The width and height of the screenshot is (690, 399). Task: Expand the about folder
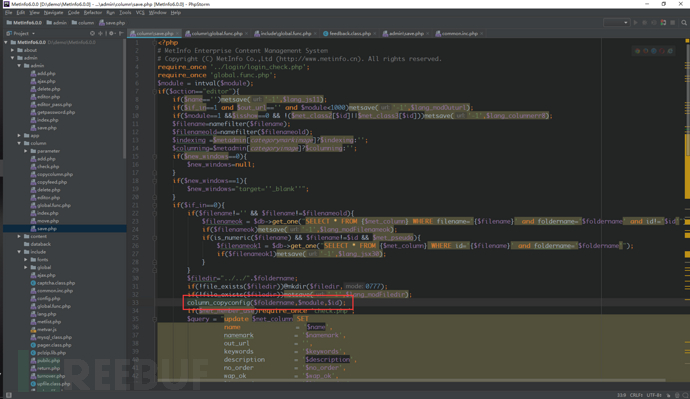point(13,50)
